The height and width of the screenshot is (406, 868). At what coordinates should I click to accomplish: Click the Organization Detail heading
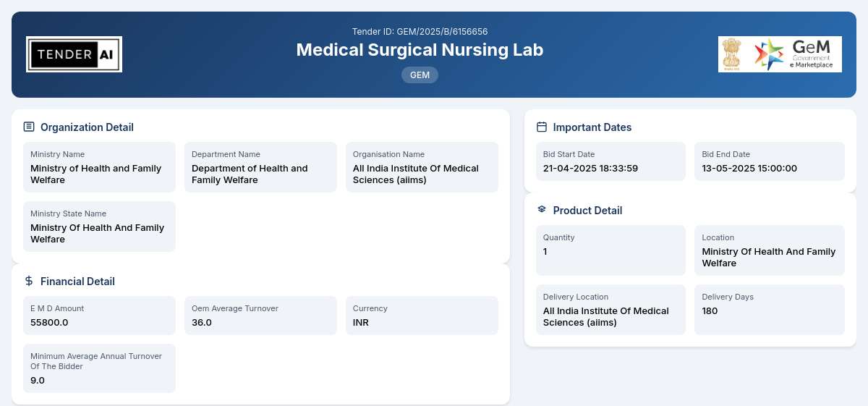click(87, 127)
